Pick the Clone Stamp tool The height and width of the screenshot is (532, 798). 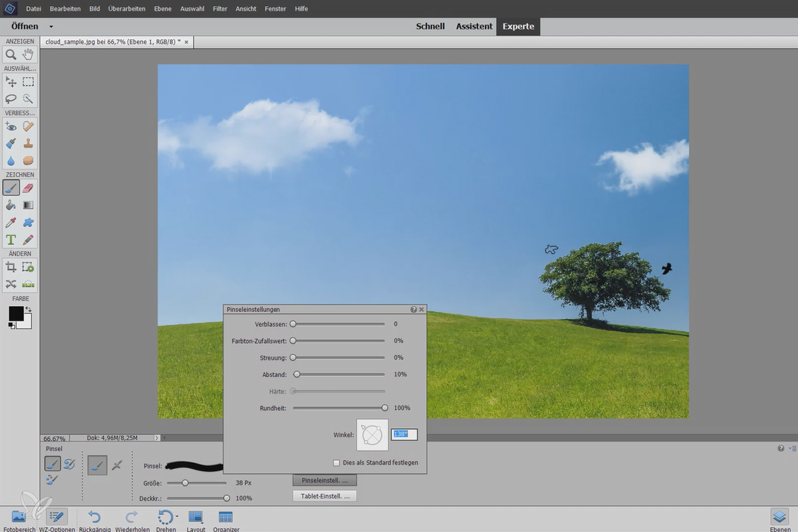(28, 143)
